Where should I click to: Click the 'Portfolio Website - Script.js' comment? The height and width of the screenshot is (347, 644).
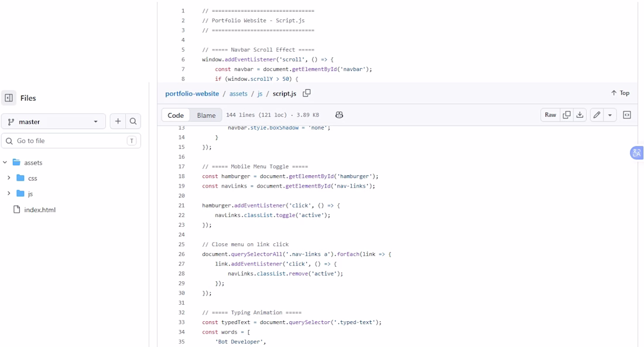[253, 21]
